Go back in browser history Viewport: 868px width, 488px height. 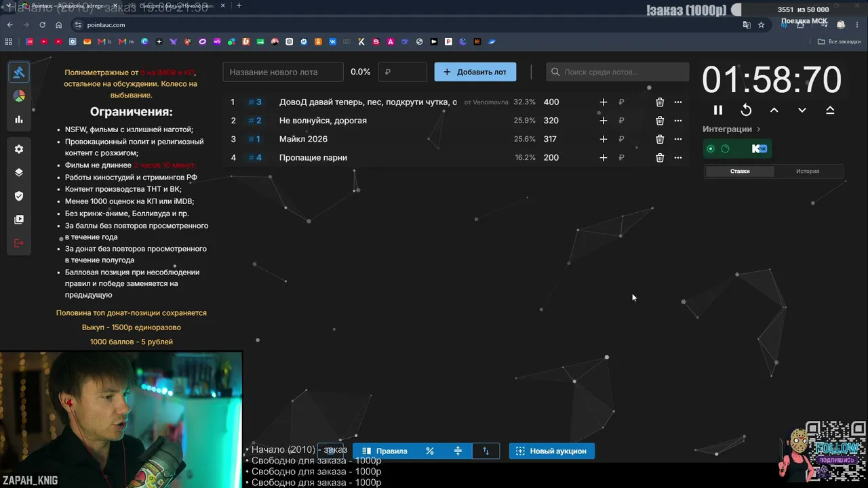(x=9, y=25)
